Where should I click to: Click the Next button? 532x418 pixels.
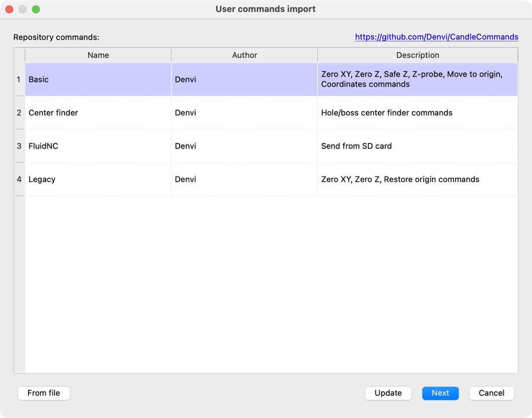(440, 393)
